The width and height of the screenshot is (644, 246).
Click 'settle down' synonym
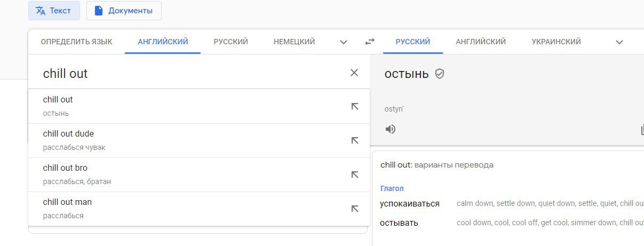pyautogui.click(x=515, y=203)
